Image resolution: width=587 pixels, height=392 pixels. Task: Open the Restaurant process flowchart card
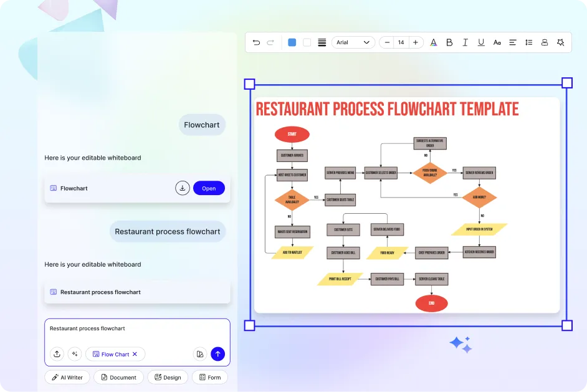click(137, 292)
